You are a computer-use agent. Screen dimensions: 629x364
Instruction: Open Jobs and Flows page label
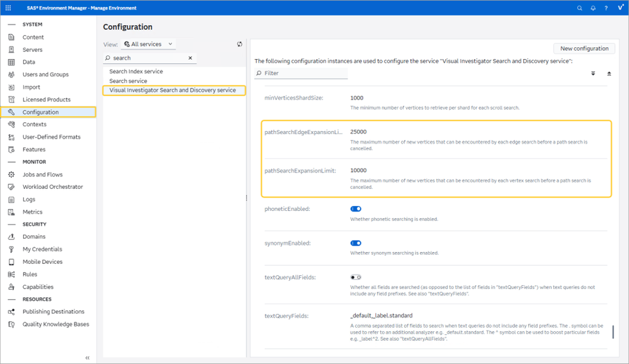(x=43, y=174)
